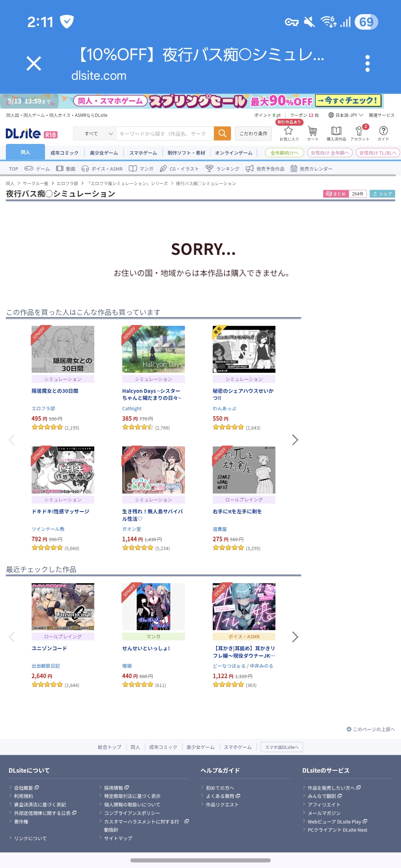This screenshot has width=401, height=868.
Task: Focus the keyword search input field
Action: pos(165,134)
